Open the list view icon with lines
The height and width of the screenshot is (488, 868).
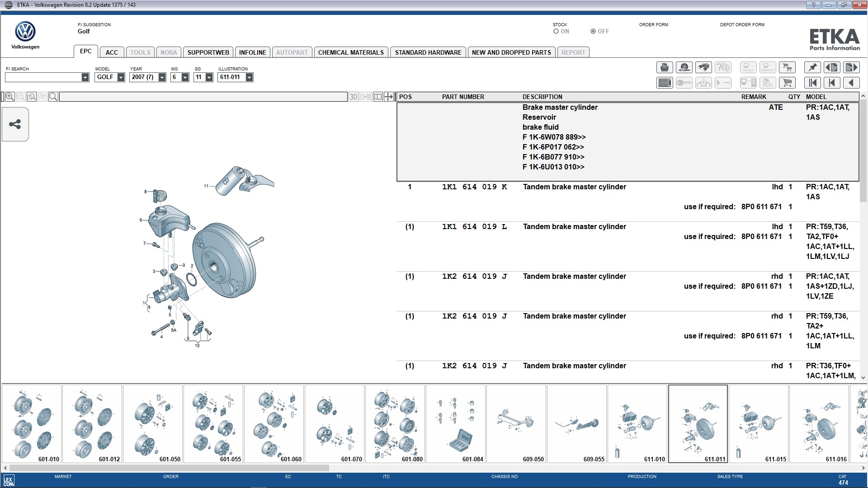click(x=665, y=83)
